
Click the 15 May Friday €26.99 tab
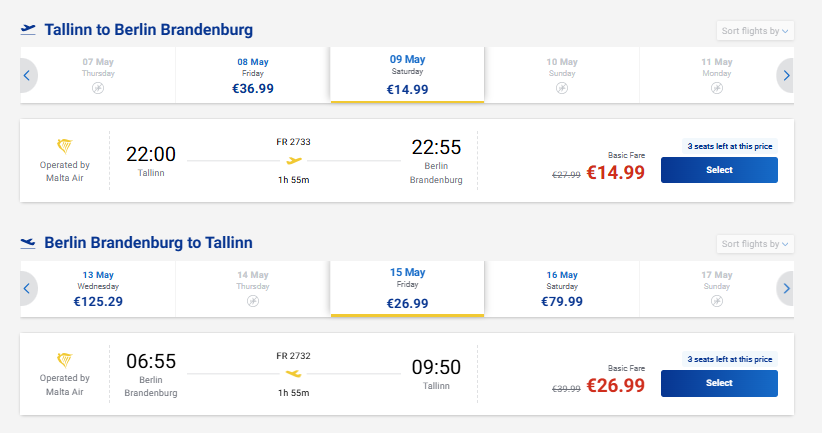point(407,288)
